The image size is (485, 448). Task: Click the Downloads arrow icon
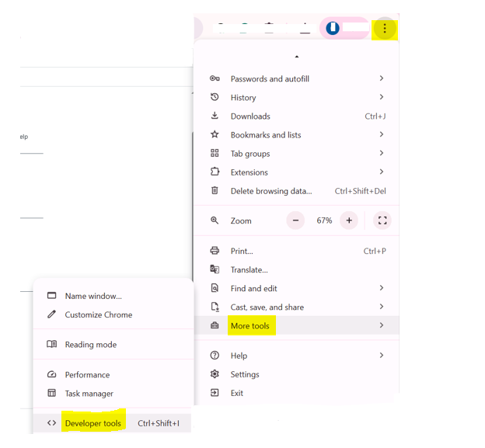point(215,116)
